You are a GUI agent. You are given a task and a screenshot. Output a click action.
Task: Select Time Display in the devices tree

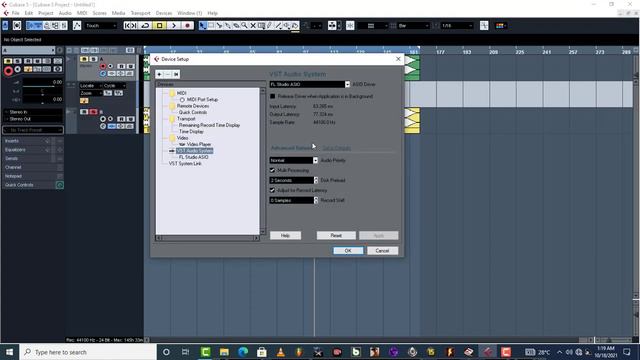pyautogui.click(x=191, y=131)
